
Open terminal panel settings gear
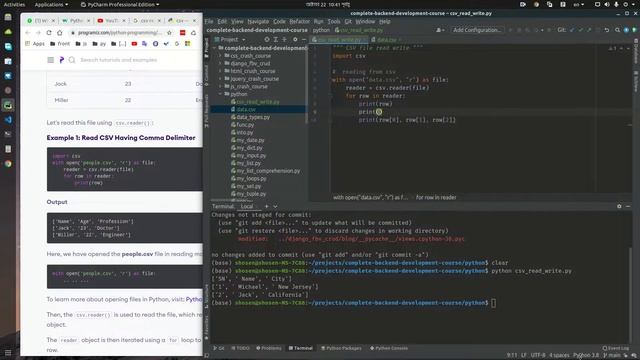(x=619, y=207)
